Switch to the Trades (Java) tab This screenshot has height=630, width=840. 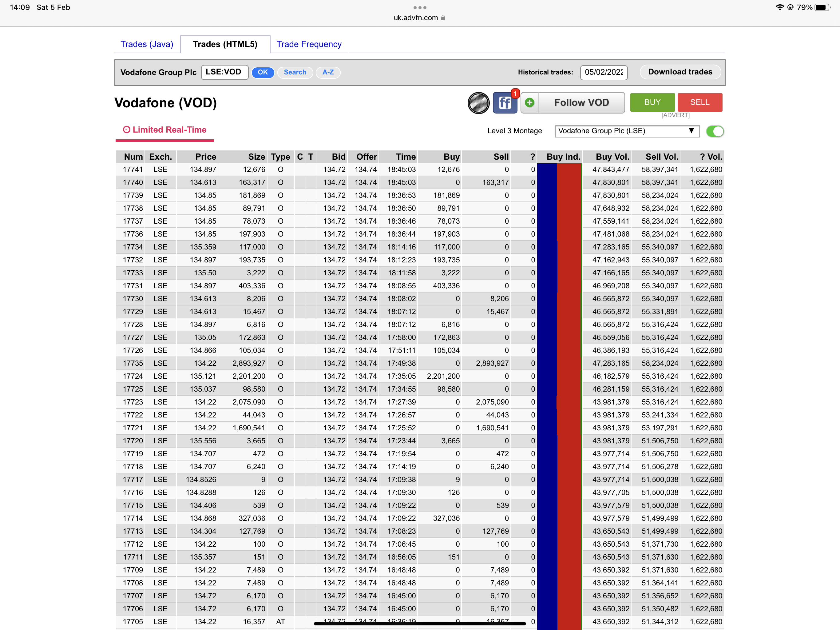(147, 44)
